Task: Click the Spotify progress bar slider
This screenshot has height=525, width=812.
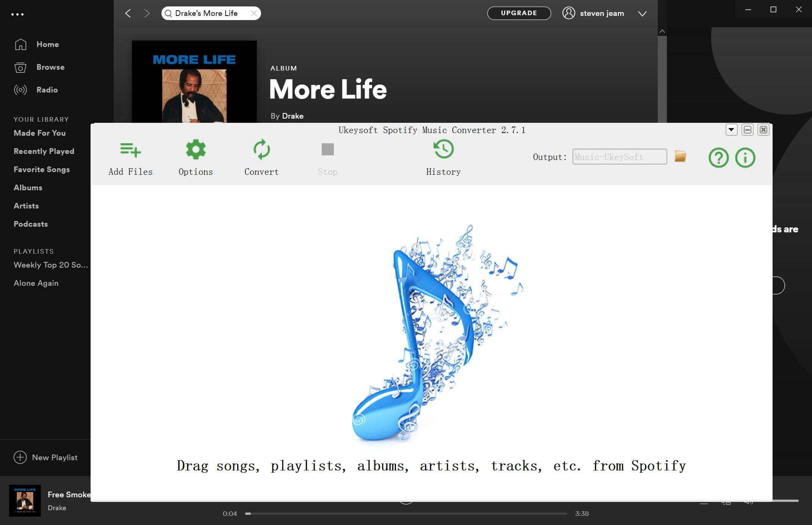Action: [250, 513]
